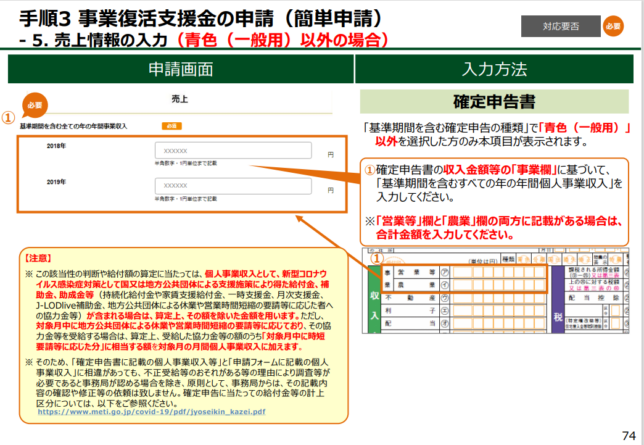Click the orange 必要 badge beside 対応要否
Screen dimensions: 644x445
(x=613, y=26)
